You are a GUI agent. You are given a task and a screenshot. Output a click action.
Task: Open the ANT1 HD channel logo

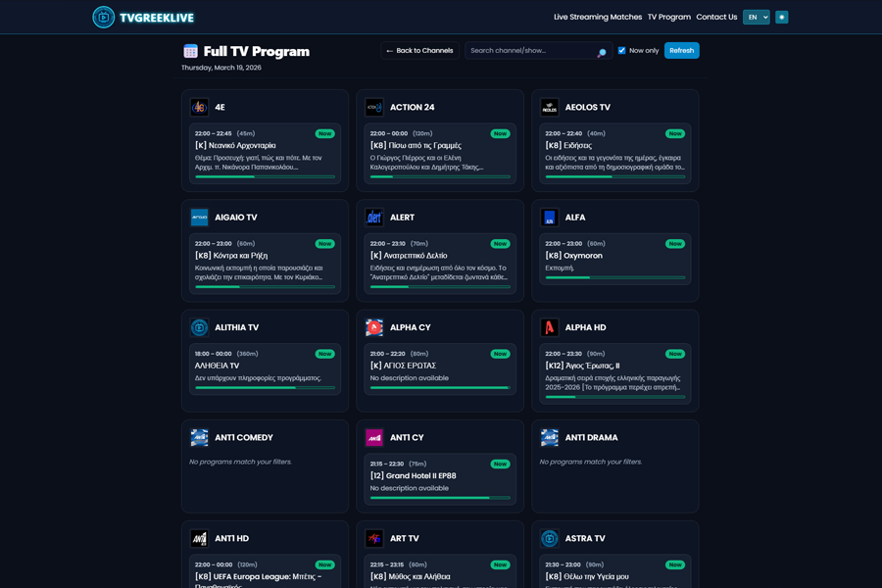199,538
